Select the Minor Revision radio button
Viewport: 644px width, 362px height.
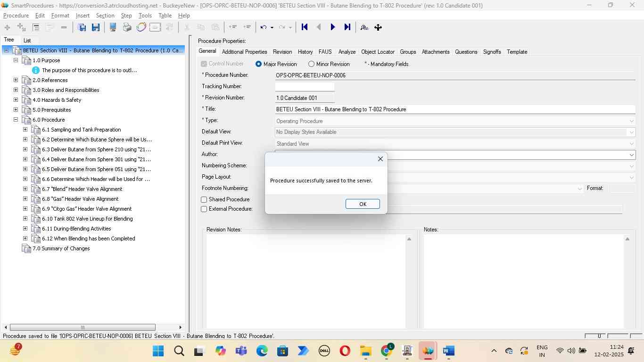[311, 64]
